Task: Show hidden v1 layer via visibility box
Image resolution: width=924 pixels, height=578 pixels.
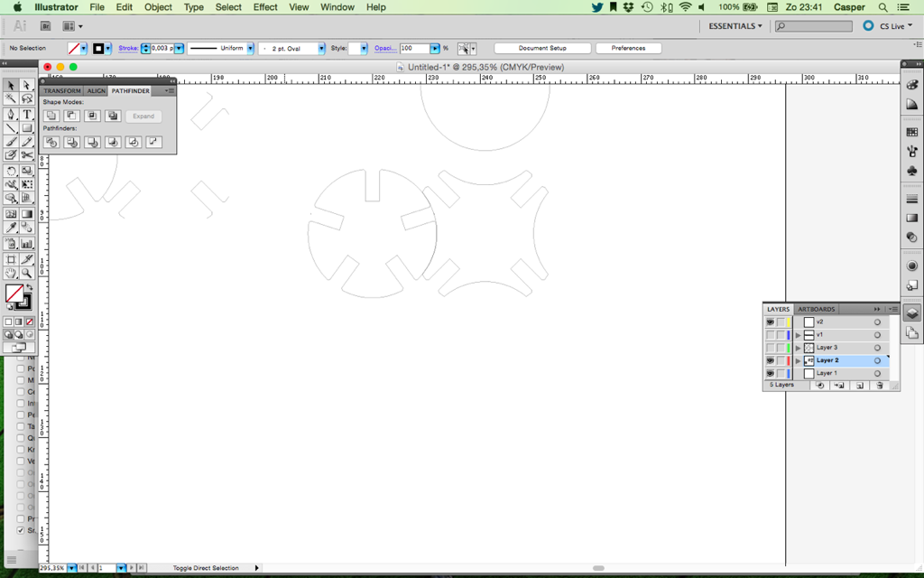Action: pos(770,335)
